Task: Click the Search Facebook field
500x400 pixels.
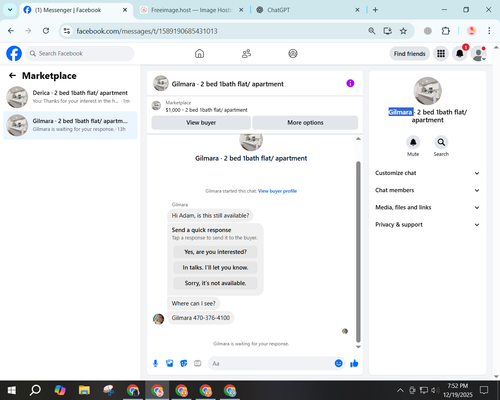Action: point(80,53)
